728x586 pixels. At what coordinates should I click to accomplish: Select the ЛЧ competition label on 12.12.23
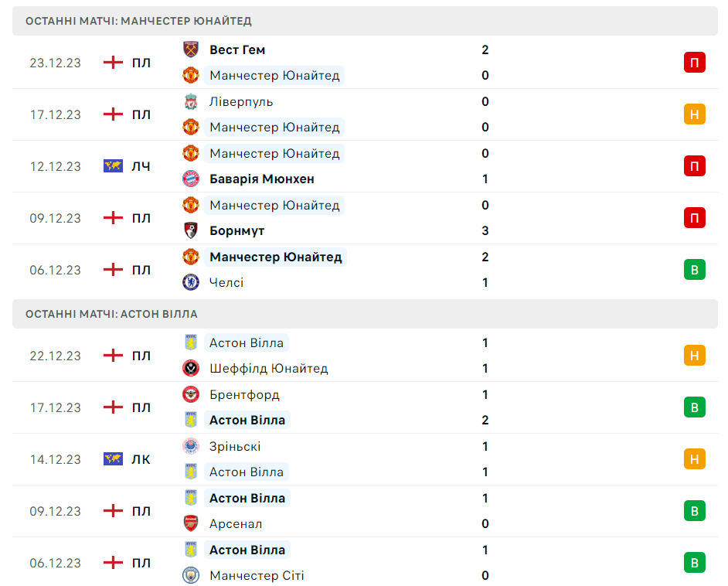point(141,166)
